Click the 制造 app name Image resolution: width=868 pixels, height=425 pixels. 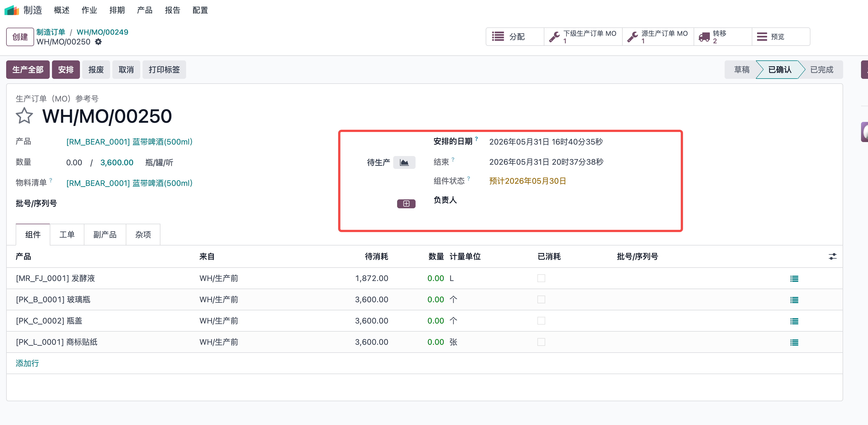tap(33, 10)
